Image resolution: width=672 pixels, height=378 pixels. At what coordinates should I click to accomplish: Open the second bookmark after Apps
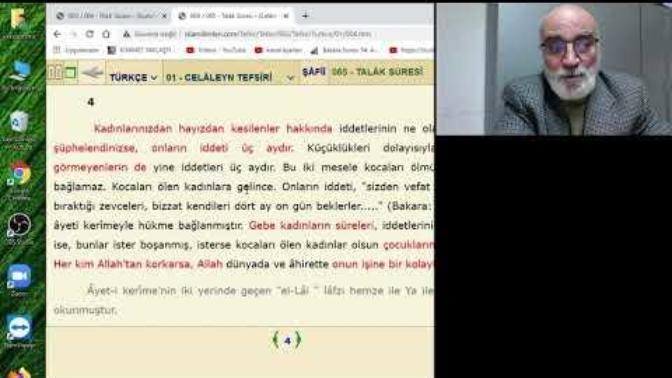[139, 50]
